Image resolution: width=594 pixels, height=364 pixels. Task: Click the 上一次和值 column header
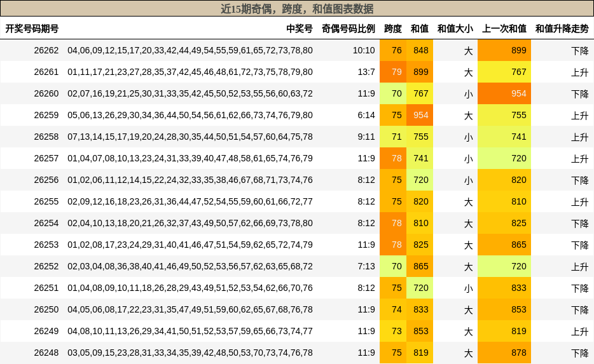pos(504,29)
